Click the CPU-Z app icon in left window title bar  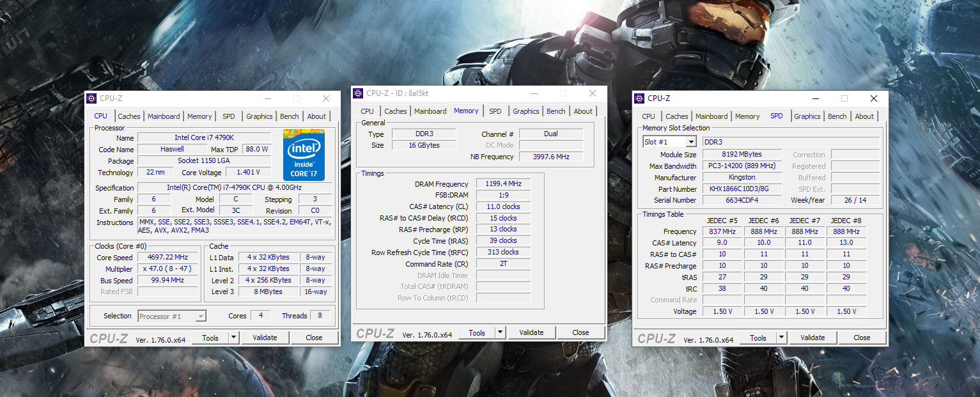(x=93, y=98)
